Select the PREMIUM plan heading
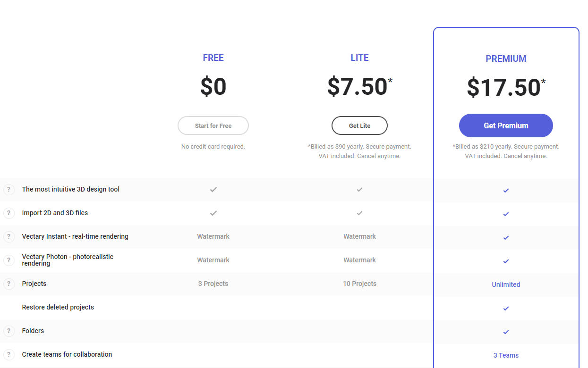 [x=506, y=59]
